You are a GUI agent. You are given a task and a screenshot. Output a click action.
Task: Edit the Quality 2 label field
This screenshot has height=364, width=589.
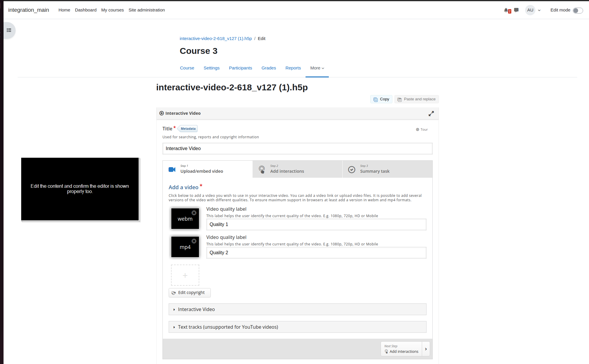click(316, 253)
